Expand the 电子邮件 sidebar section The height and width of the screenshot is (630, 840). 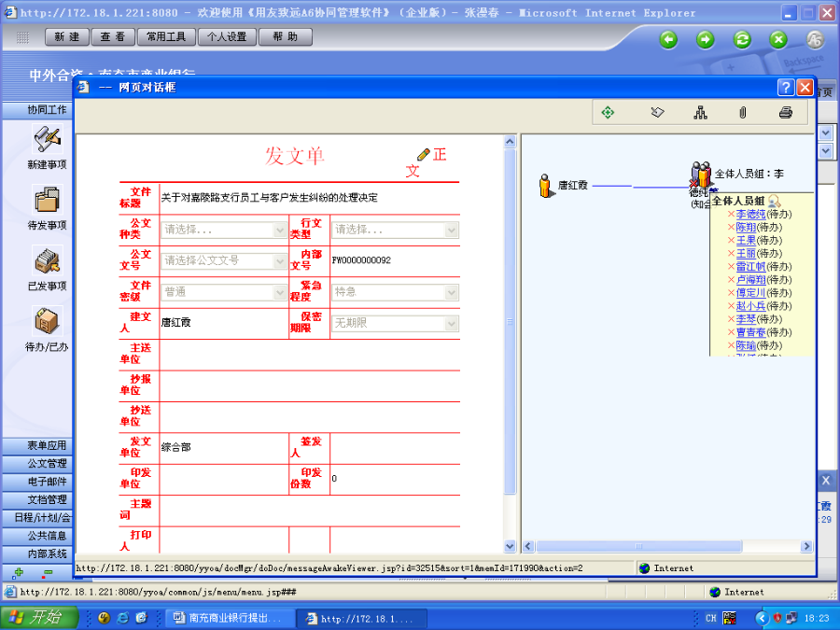[x=37, y=482]
